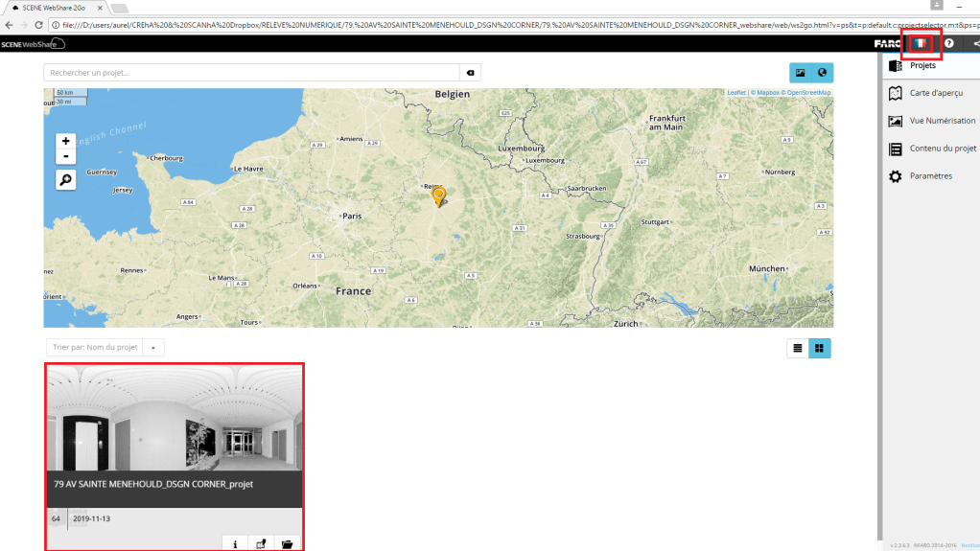
Task: Open Vue Numérisation from side menu
Action: point(942,121)
